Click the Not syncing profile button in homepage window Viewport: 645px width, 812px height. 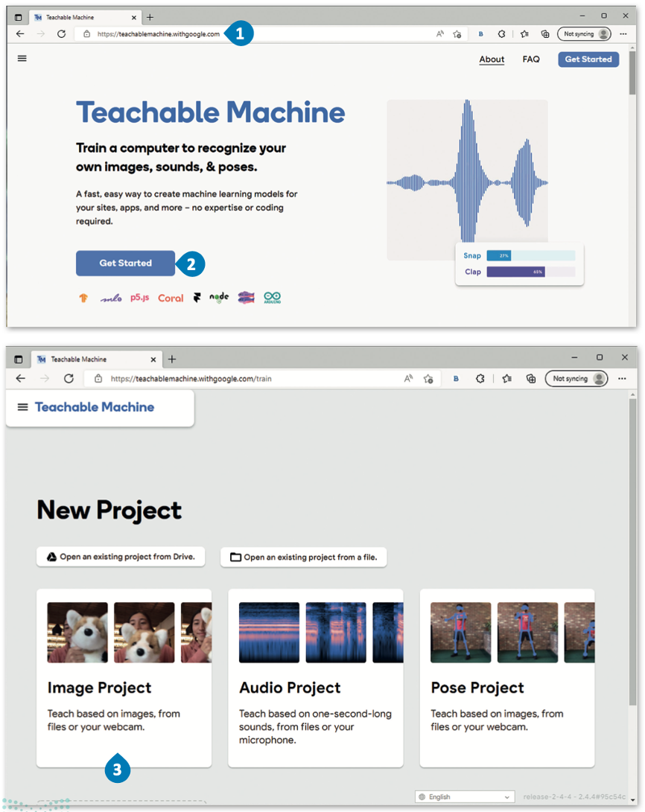tap(584, 34)
